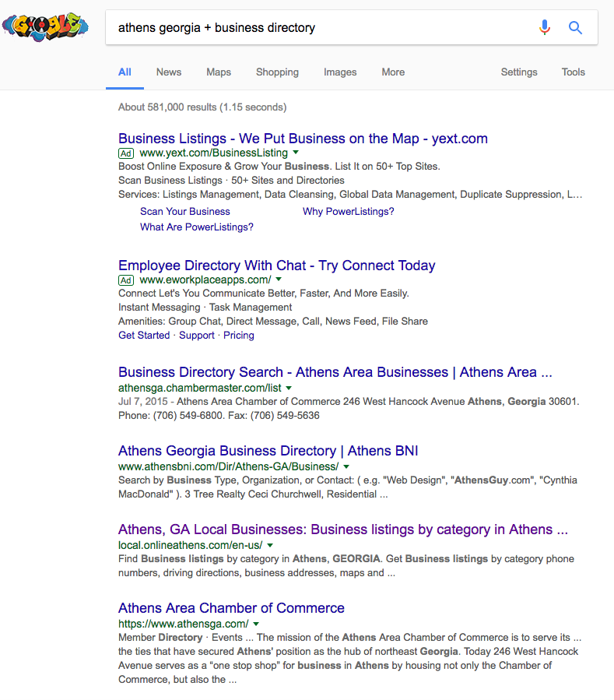Image resolution: width=614 pixels, height=700 pixels.
Task: Open Google Maps from the results toolbar
Action: coord(218,72)
